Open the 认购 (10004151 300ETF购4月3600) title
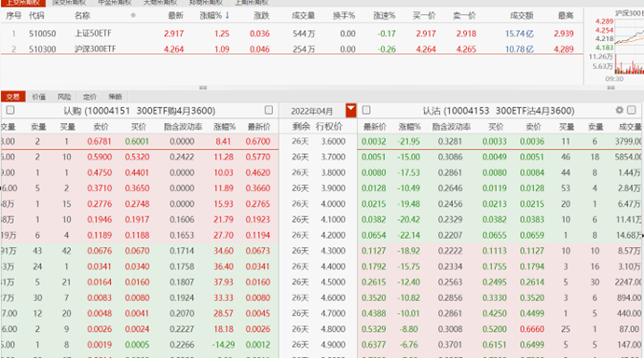The height and width of the screenshot is (358, 644). tap(139, 111)
